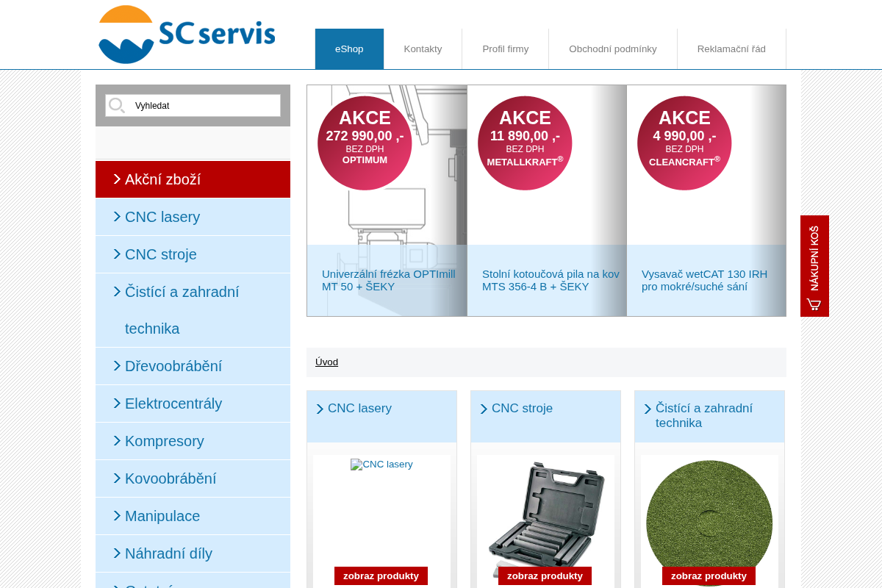Click zobraz produkty under Čistící a zahradní technika
882x588 pixels.
pos(709,576)
